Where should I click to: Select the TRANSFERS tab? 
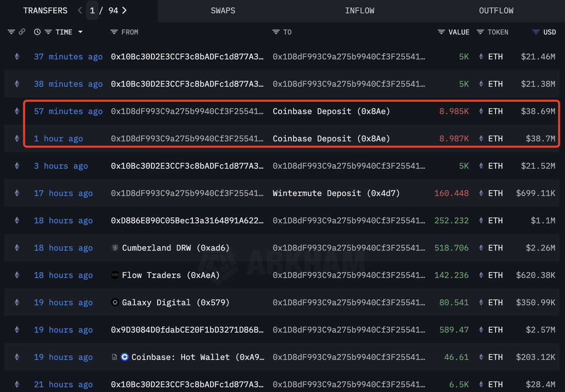(x=45, y=10)
